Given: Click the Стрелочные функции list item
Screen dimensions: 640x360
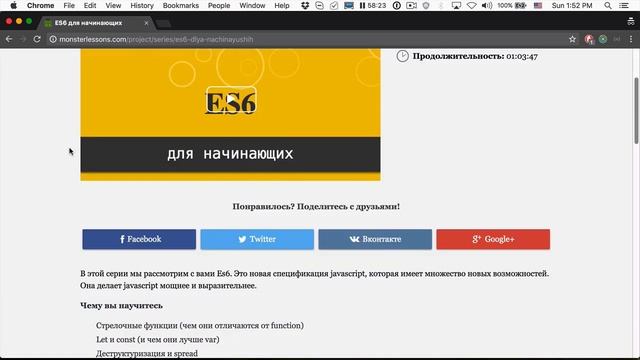Looking at the screenshot, I should [x=200, y=326].
